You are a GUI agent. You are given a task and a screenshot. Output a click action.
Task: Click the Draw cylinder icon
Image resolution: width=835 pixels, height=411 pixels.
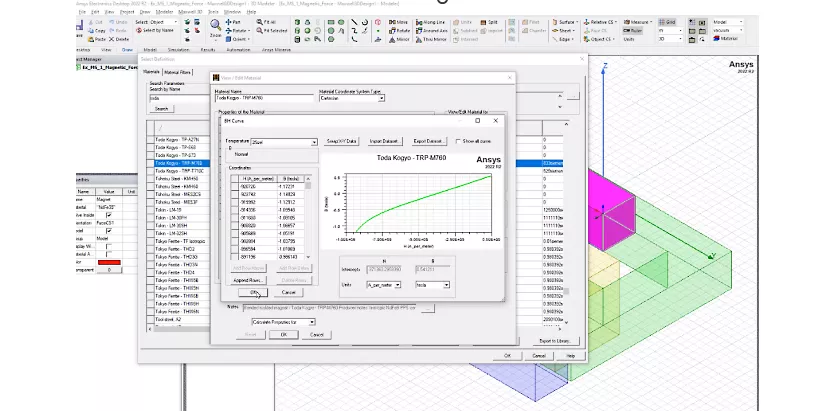click(298, 31)
